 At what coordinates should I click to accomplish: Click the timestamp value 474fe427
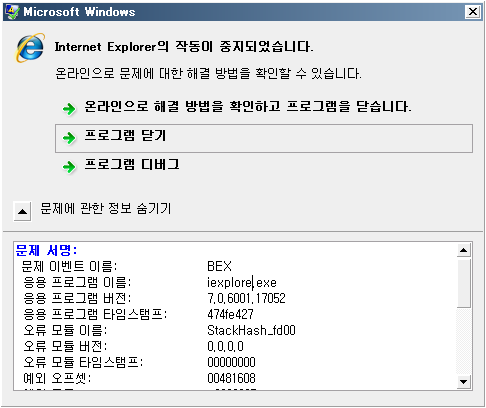click(x=230, y=314)
